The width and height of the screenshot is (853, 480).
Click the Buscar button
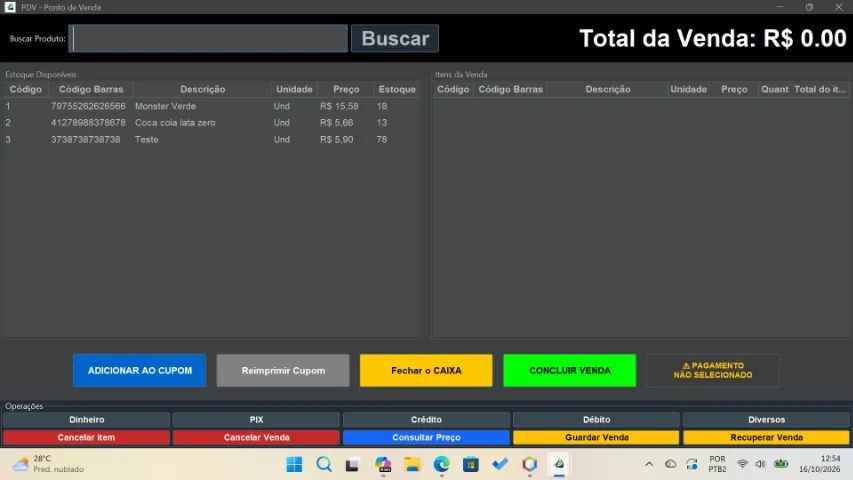tap(395, 39)
